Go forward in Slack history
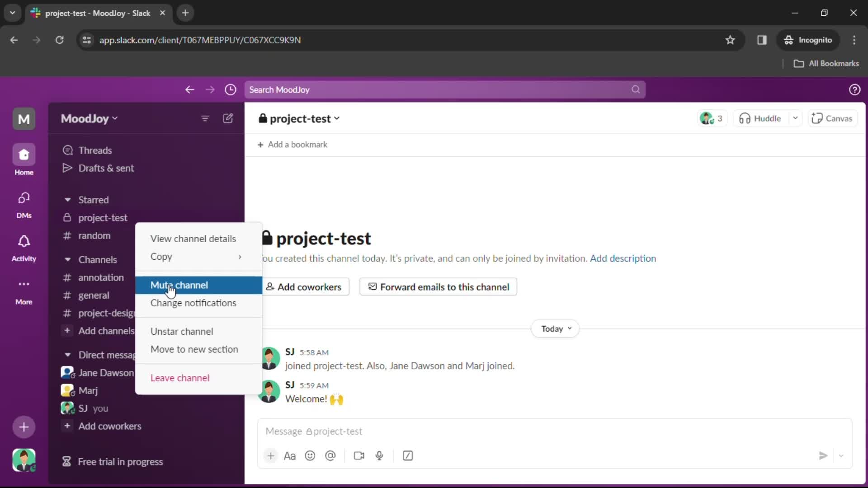868x488 pixels. point(210,89)
